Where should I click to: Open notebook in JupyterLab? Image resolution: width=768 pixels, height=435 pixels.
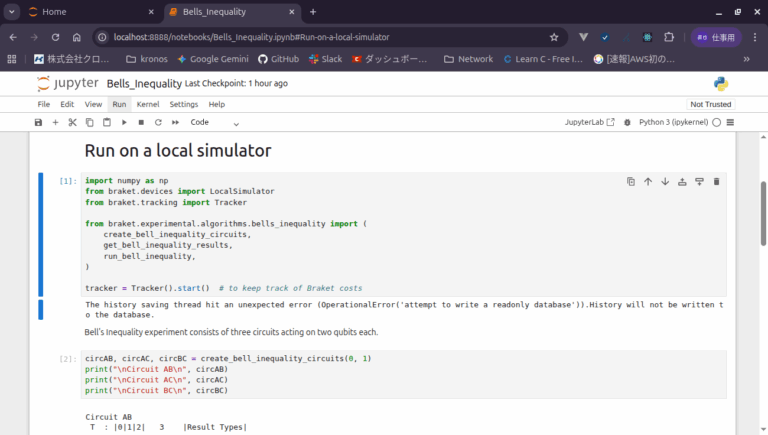pyautogui.click(x=590, y=122)
